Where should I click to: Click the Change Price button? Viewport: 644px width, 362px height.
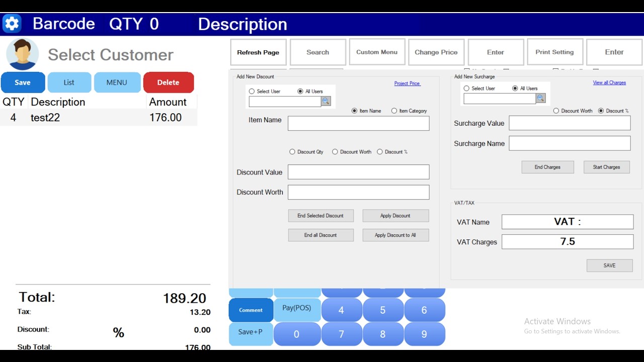(x=436, y=52)
